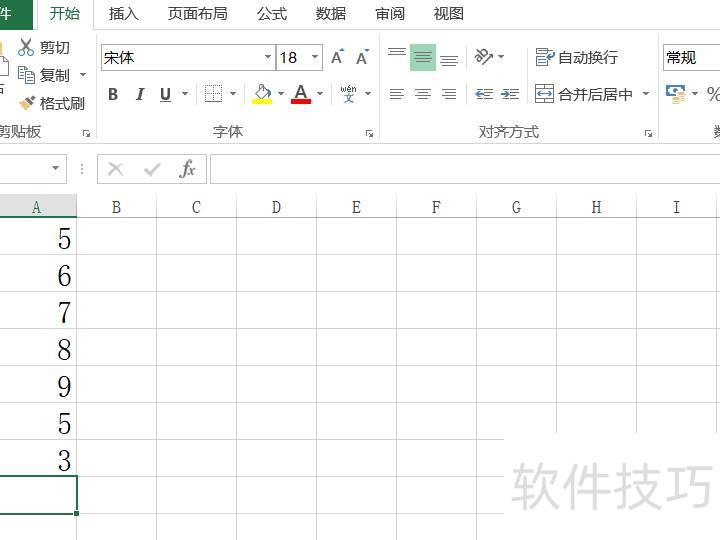Increase indent icon

tap(510, 94)
